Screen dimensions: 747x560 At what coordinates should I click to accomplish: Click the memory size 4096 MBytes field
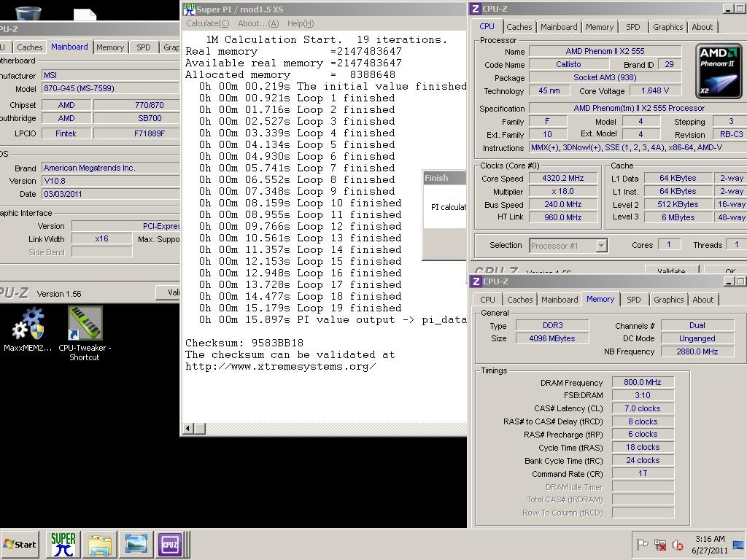pyautogui.click(x=551, y=338)
